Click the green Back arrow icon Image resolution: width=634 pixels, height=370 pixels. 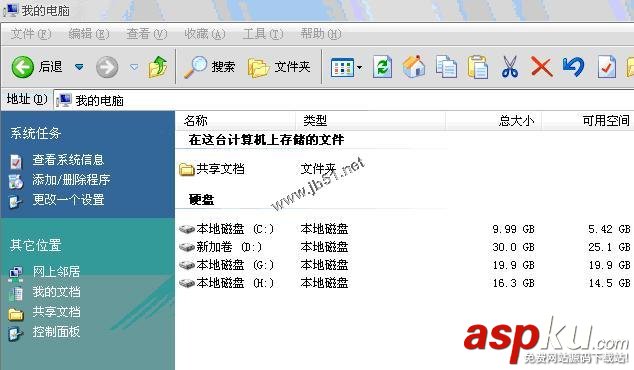[23, 67]
